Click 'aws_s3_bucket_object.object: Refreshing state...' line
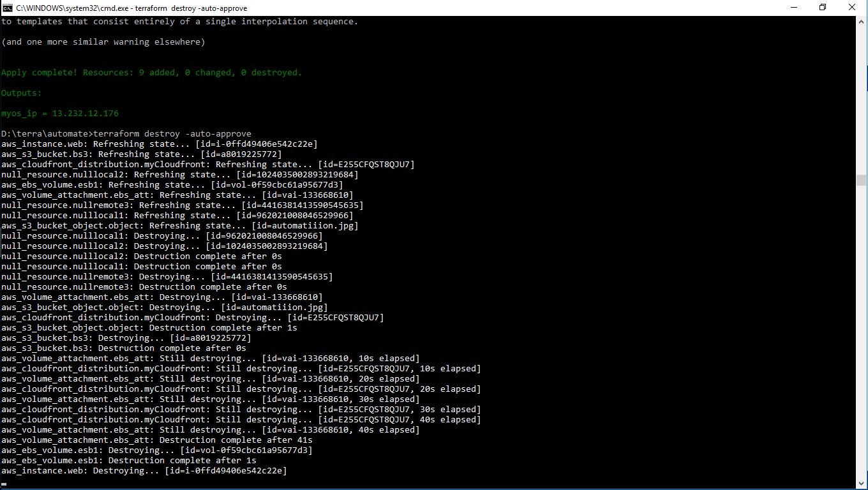 180,226
